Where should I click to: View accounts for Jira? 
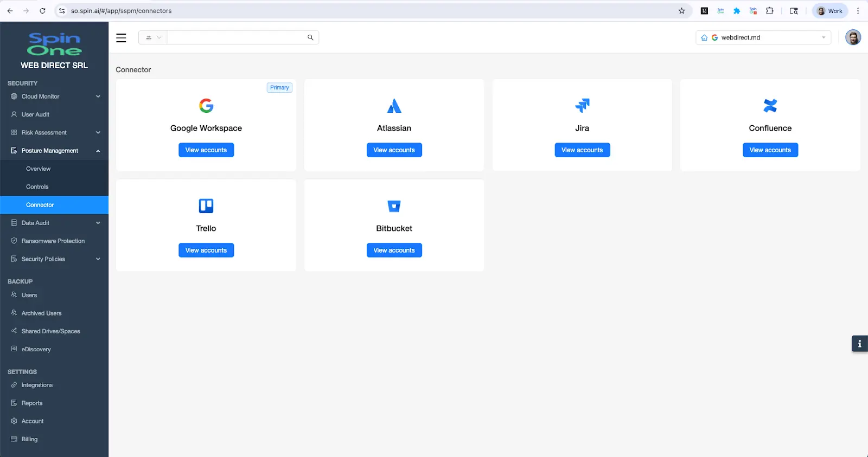click(582, 150)
